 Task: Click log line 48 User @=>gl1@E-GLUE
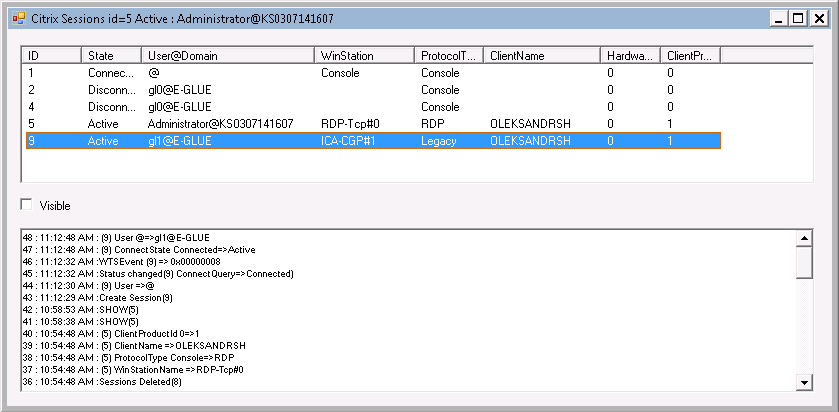pos(116,238)
